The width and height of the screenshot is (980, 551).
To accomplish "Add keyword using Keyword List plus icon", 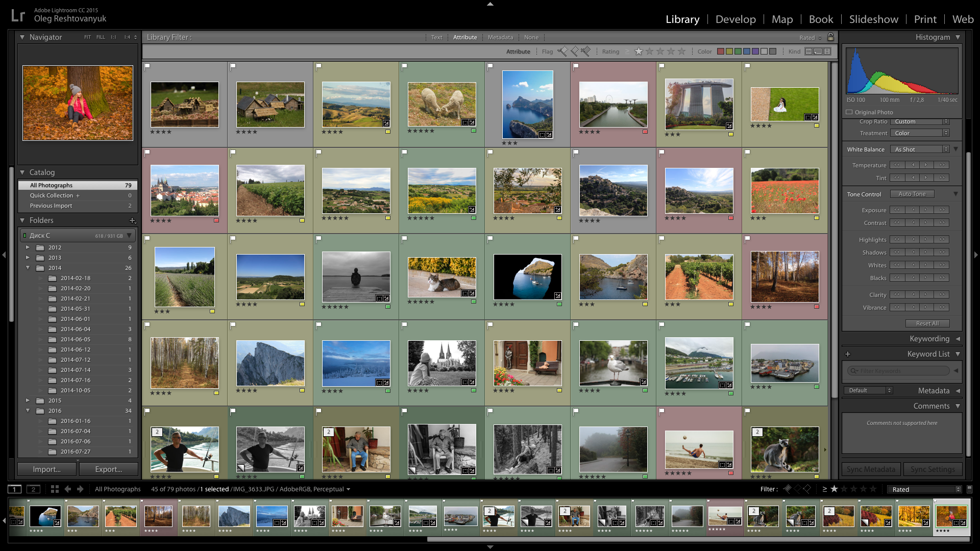I will coord(848,354).
